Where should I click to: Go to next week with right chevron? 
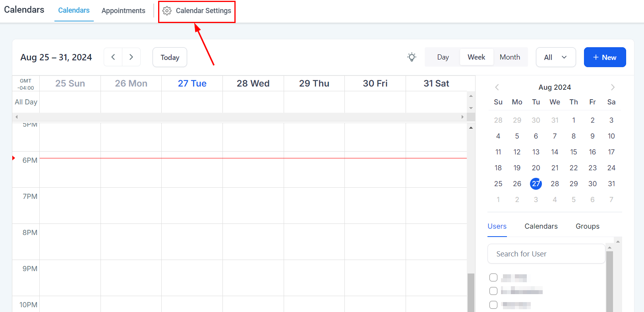point(131,57)
